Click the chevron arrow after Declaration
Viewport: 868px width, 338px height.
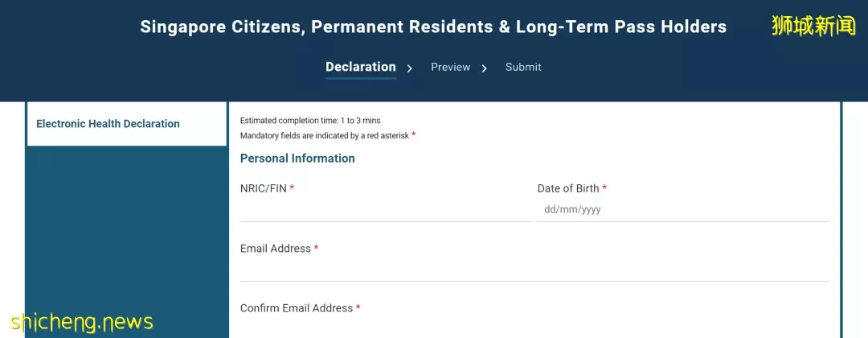[x=410, y=68]
